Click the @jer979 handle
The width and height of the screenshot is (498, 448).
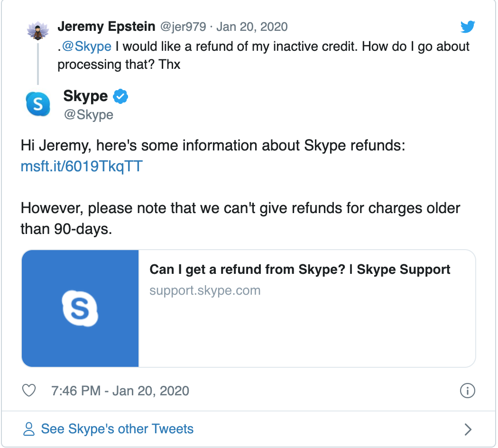(x=184, y=27)
